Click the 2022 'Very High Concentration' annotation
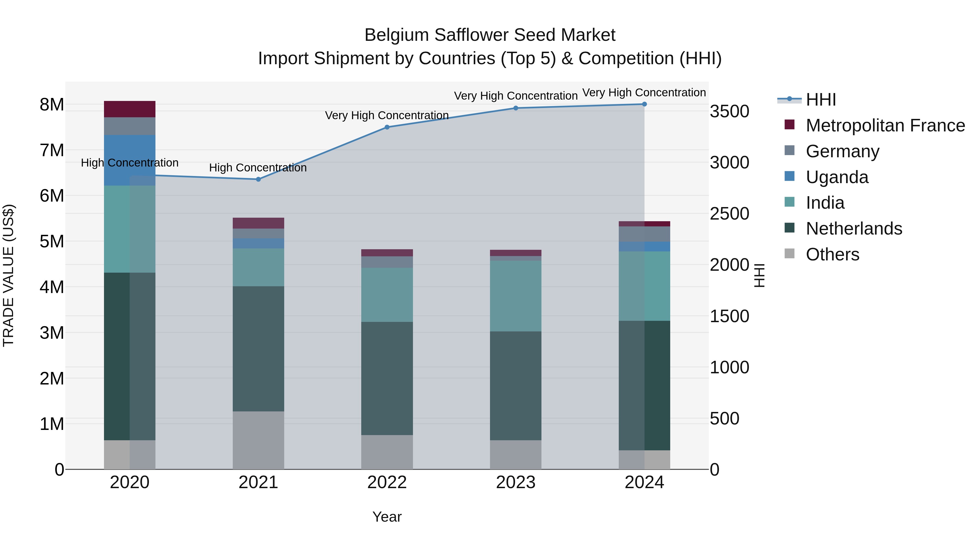The image size is (980, 551). point(387,115)
